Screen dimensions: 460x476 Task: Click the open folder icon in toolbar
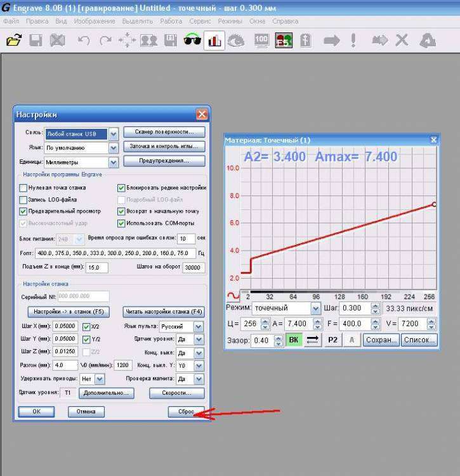coord(13,41)
